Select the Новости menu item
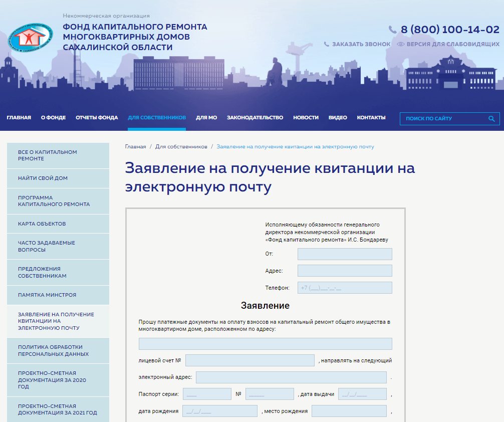504x422 pixels. 306,118
